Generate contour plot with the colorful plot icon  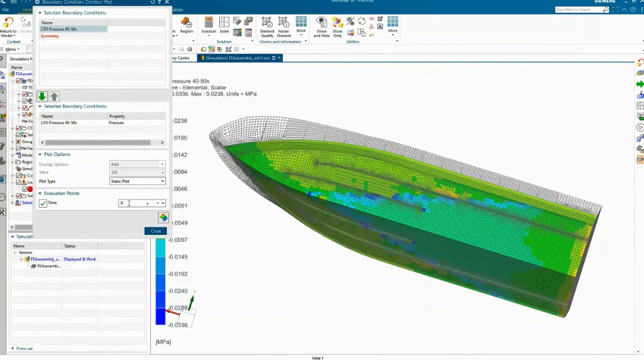[x=163, y=218]
